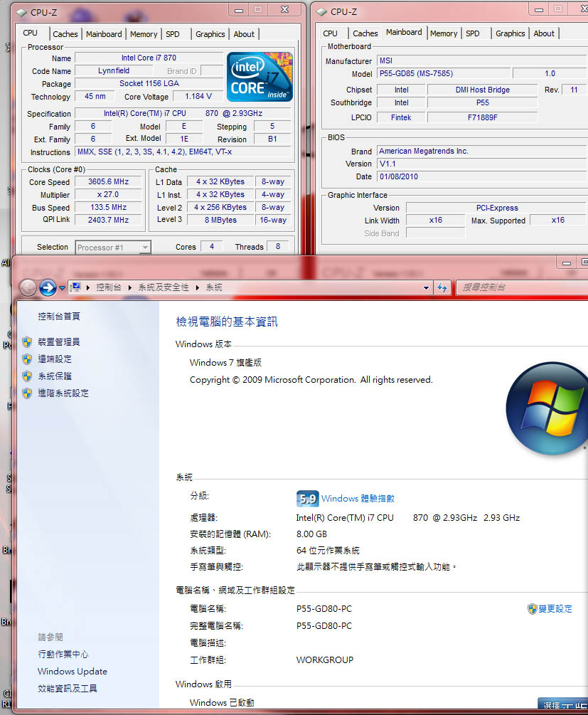Click 系統 breadcrumb in address bar
Viewport: 588px width, 715px height.
214,287
